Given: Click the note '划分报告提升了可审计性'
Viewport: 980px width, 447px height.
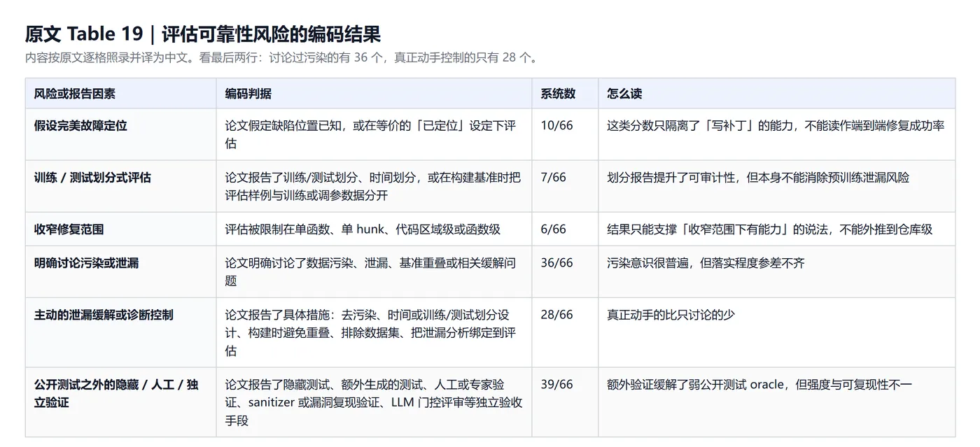Looking at the screenshot, I should (758, 178).
